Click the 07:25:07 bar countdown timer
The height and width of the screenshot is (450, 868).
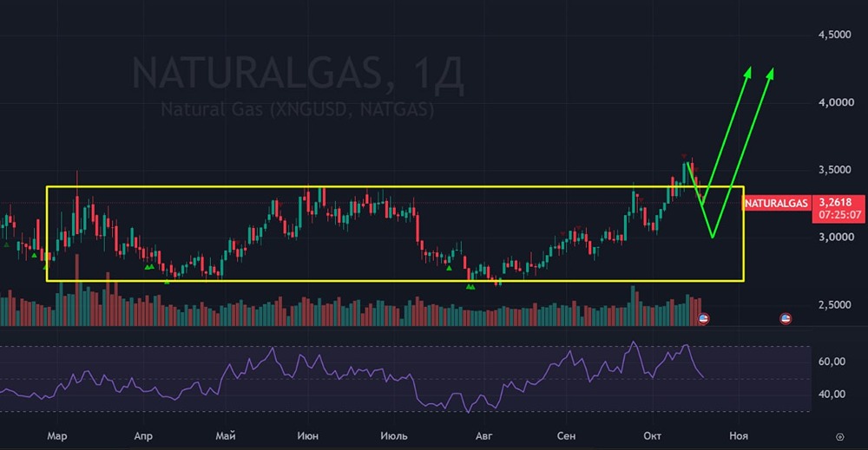click(x=839, y=214)
